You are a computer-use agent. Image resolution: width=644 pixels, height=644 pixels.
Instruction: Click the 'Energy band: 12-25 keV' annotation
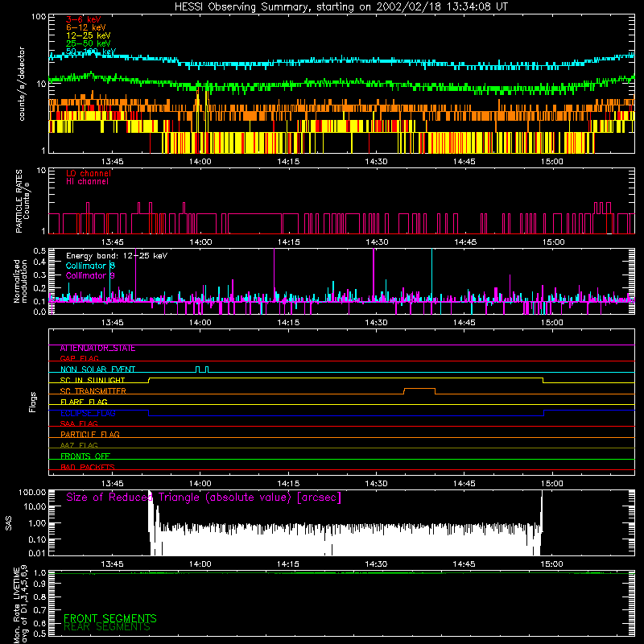(117, 256)
